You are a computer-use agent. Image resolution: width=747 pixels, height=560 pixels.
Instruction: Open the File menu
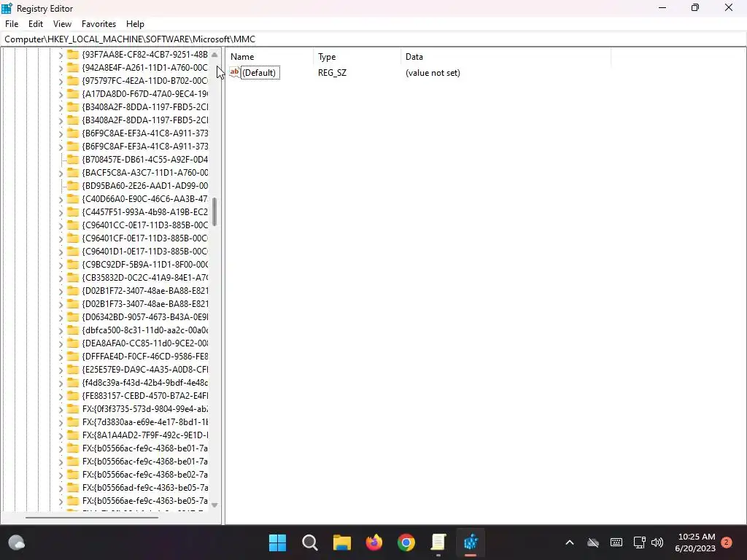click(x=12, y=24)
